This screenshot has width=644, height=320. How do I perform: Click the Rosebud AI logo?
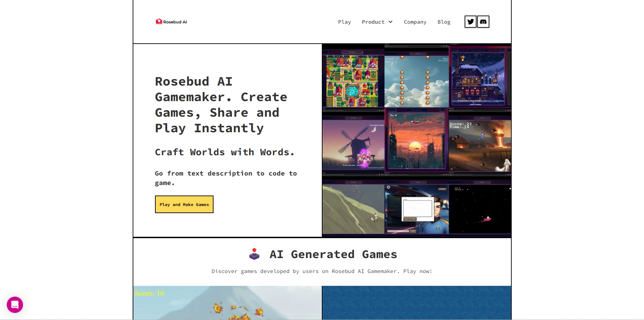[171, 22]
